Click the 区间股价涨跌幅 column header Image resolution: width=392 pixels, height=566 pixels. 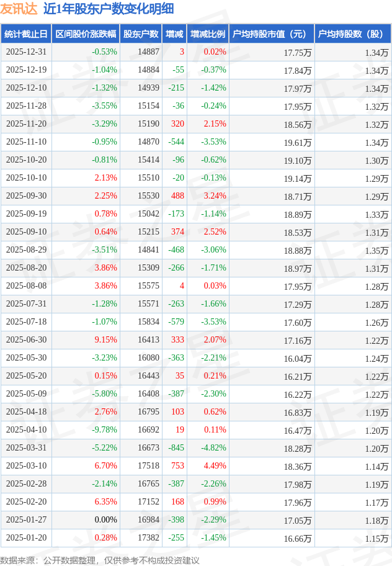tap(85, 34)
